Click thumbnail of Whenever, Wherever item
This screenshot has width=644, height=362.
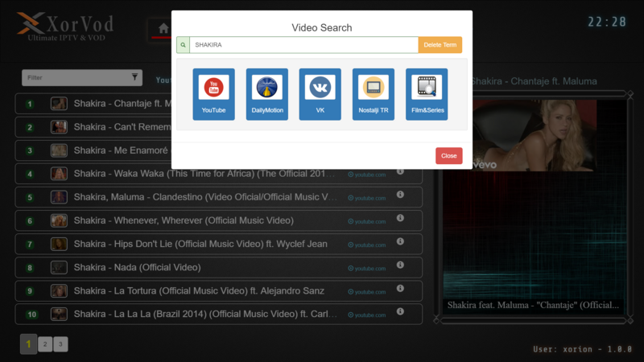point(59,220)
